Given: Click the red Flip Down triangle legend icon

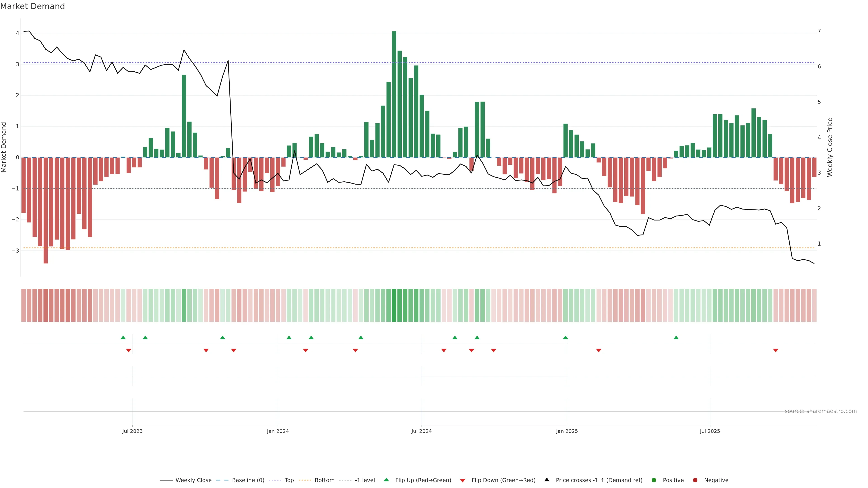Looking at the screenshot, I should (462, 480).
